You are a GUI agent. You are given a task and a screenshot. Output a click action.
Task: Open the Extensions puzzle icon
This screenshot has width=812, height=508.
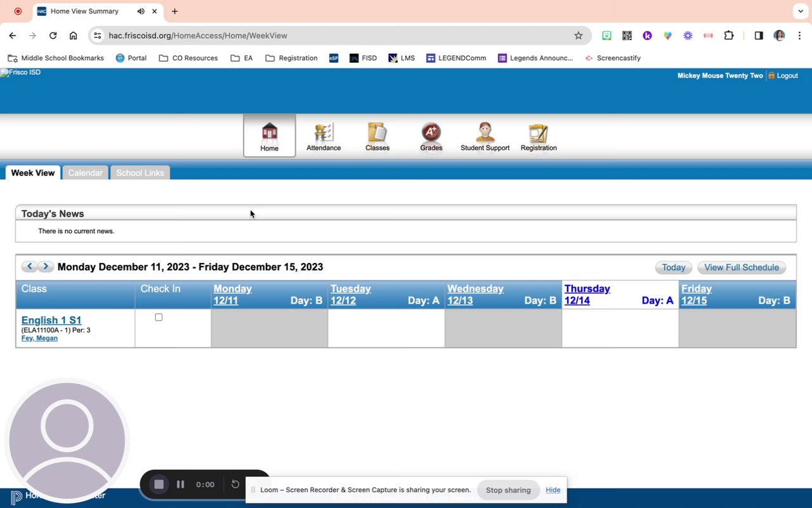click(729, 36)
